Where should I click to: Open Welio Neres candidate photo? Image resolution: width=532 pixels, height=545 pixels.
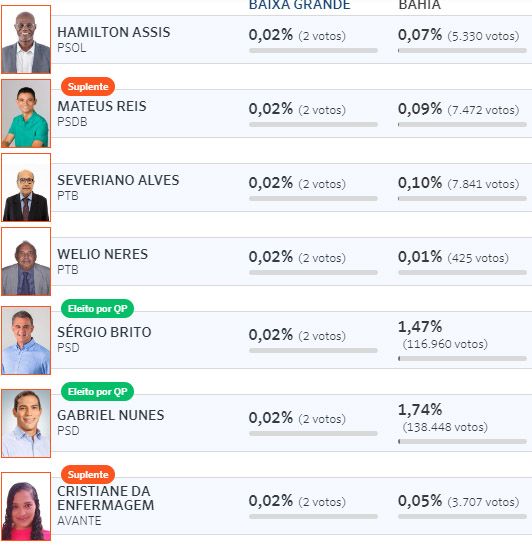tap(26, 261)
